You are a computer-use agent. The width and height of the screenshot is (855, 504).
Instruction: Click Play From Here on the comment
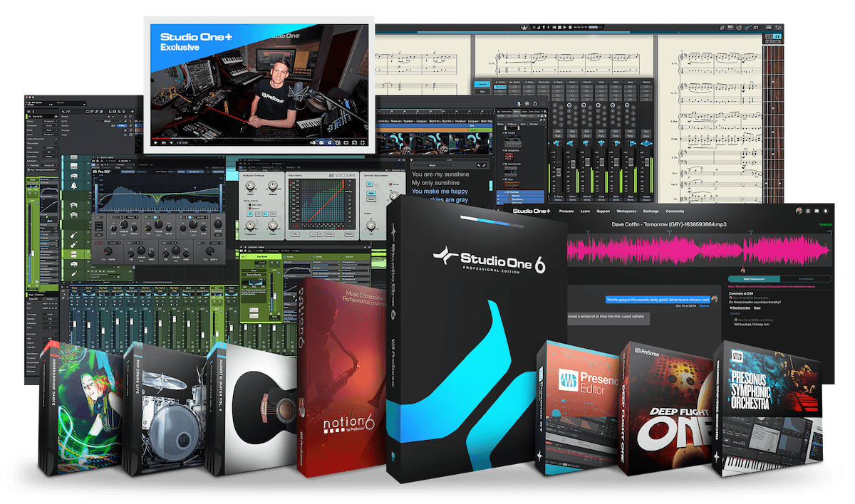740,308
